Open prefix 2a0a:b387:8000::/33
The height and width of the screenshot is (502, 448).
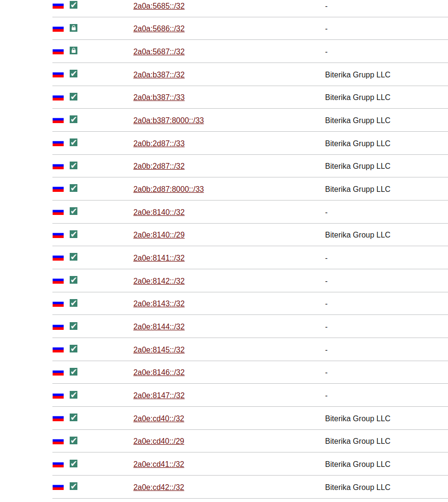[168, 120]
